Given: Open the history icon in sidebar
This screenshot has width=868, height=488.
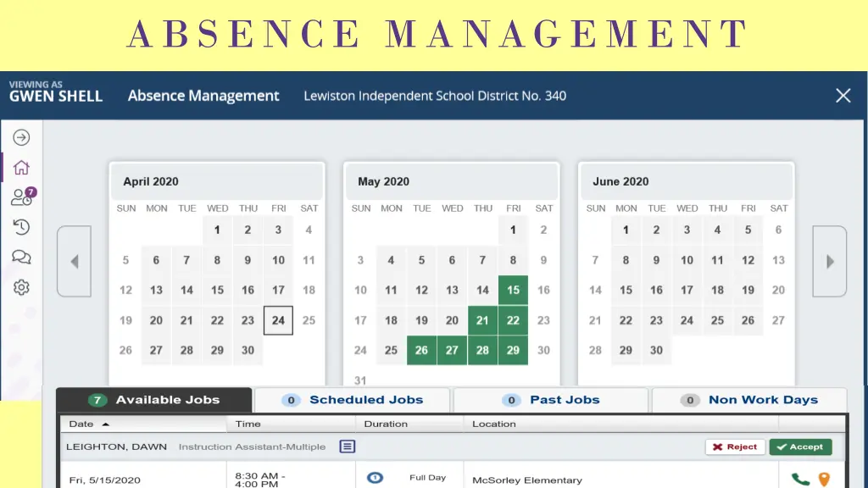Looking at the screenshot, I should pyautogui.click(x=21, y=227).
